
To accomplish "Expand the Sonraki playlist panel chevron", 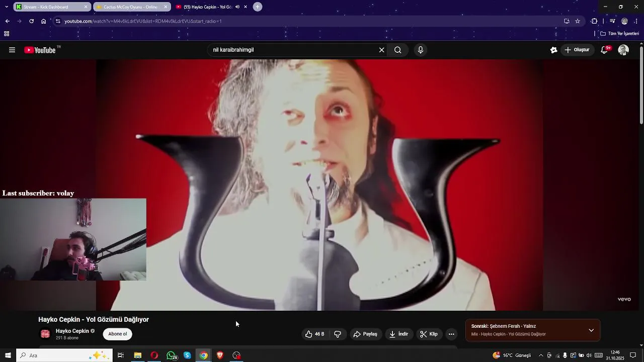I will (591, 330).
